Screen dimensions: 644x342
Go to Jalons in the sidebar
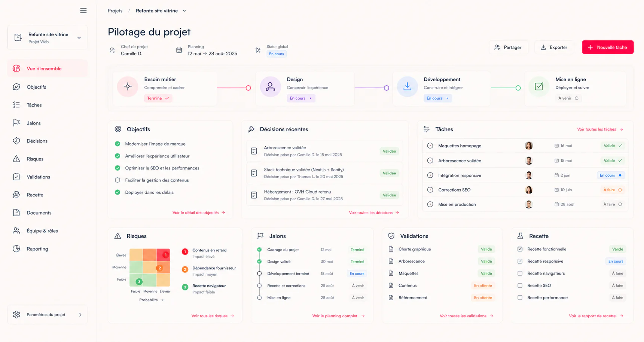point(48,123)
